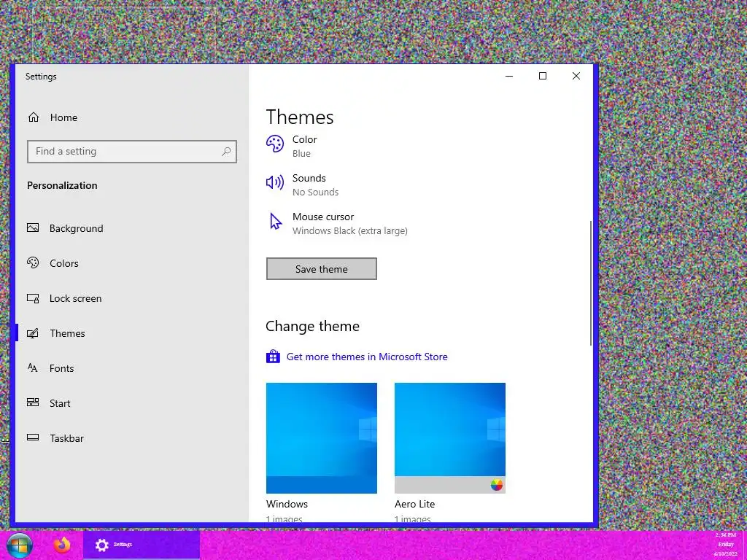The width and height of the screenshot is (747, 560).
Task: Open the Windows Start orb
Action: tap(20, 545)
